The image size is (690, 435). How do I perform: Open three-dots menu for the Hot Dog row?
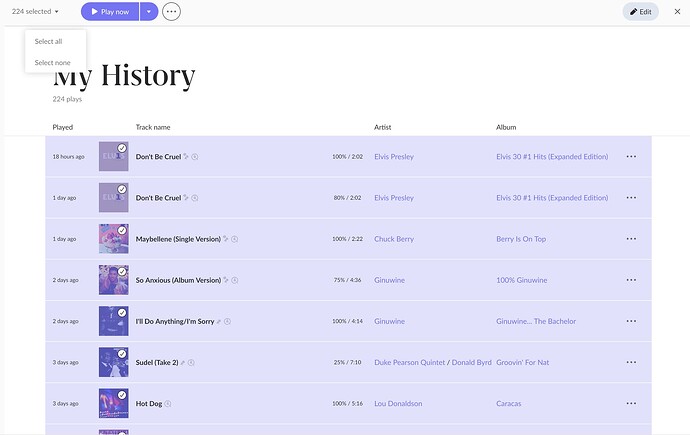pyautogui.click(x=631, y=403)
